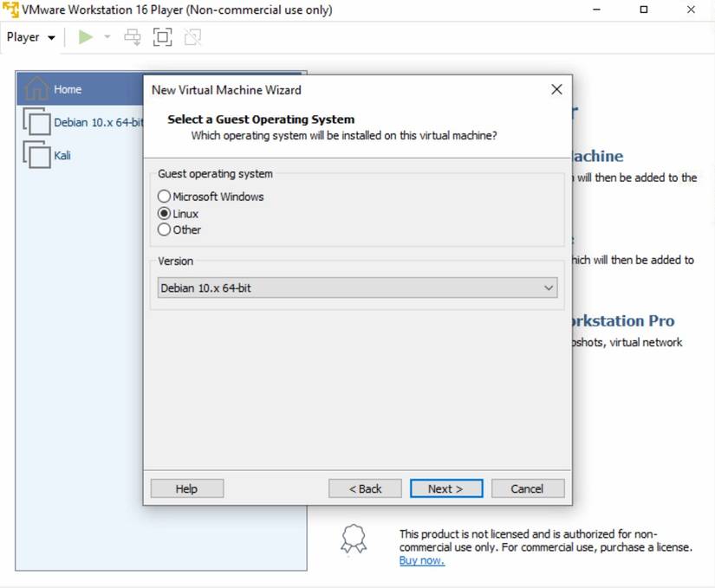This screenshot has width=715, height=588.
Task: Click the Send Ctrl+Alt+Del icon
Action: point(132,37)
